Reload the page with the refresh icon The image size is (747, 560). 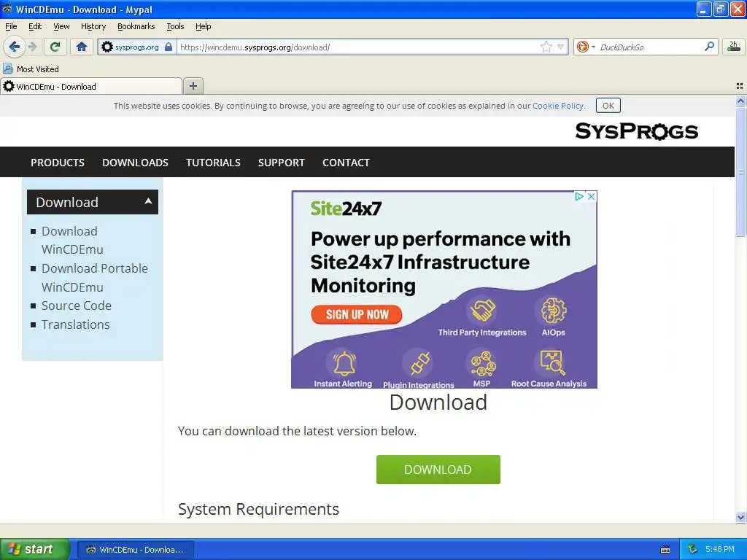point(55,47)
